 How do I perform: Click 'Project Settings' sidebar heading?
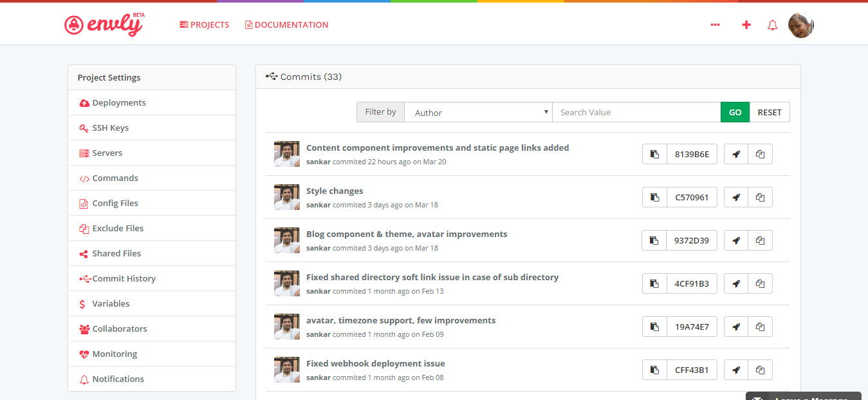coord(109,77)
